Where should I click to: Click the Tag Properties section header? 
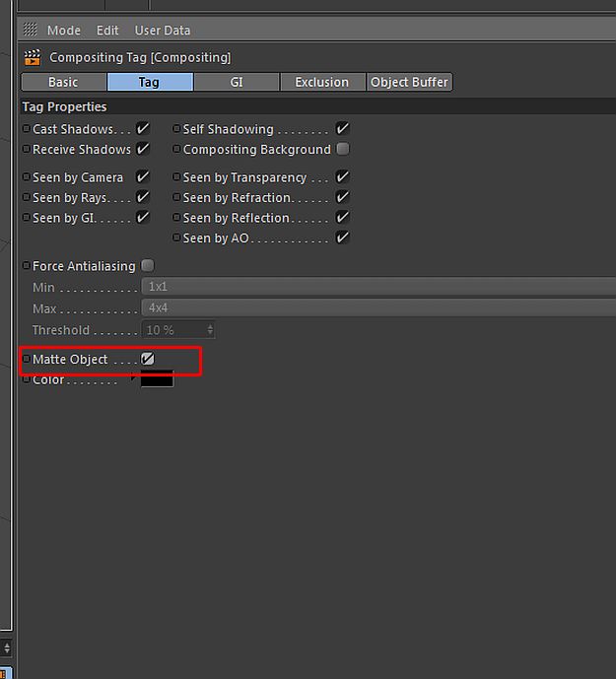point(318,106)
